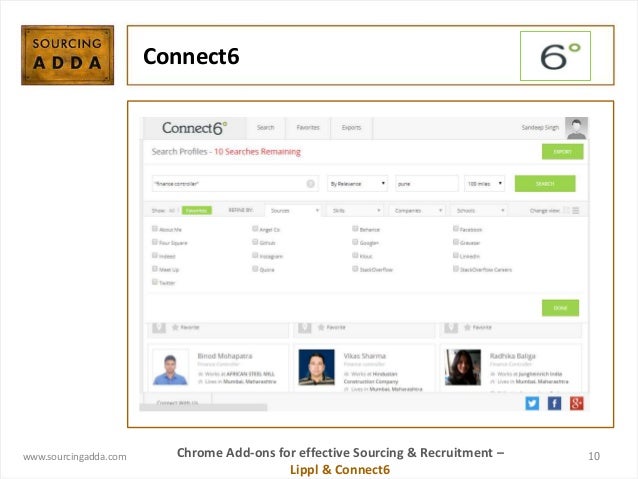
Task: Click the Hindustan Construction Company text
Action: point(371,378)
